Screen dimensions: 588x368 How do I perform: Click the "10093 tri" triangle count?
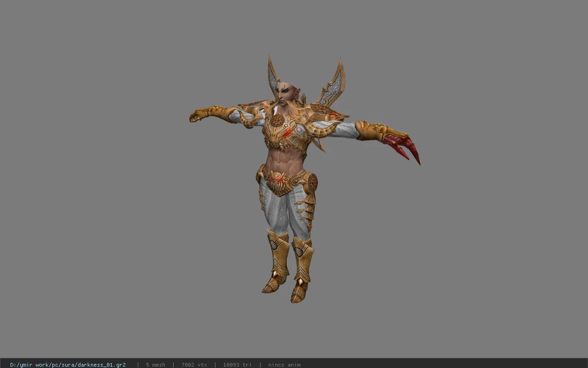[x=237, y=365]
